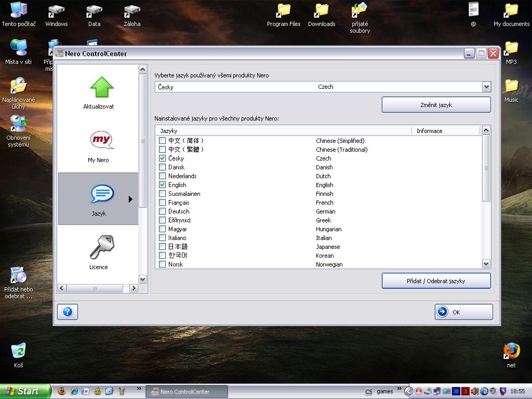Image resolution: width=532 pixels, height=399 pixels.
Task: Select the Obnovení systému desktop icon
Action: [19, 131]
